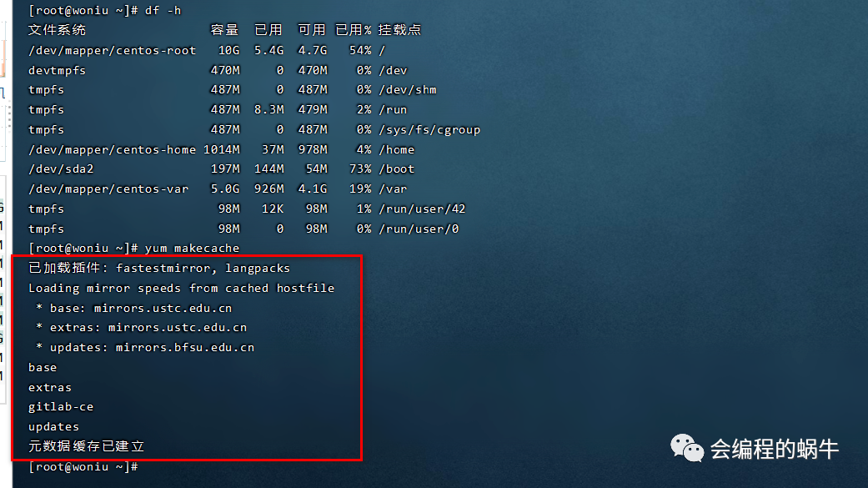Click the gitlab-ce repository line
Screen dimensions: 868x488
tap(61, 406)
